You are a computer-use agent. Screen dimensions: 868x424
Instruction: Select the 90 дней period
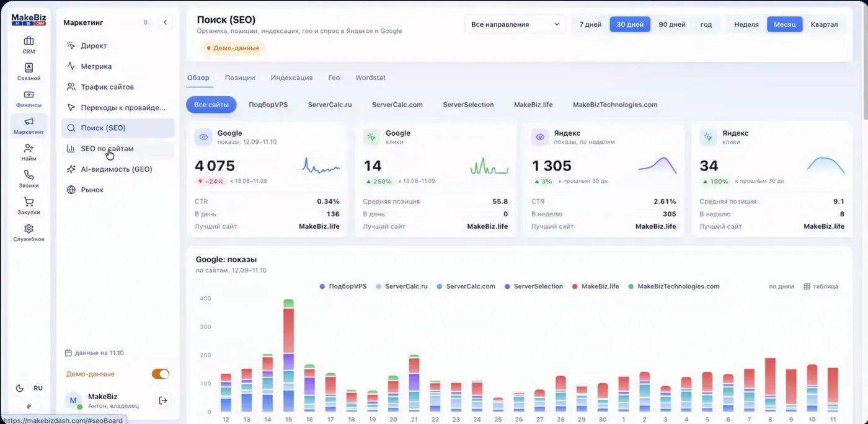(x=672, y=24)
